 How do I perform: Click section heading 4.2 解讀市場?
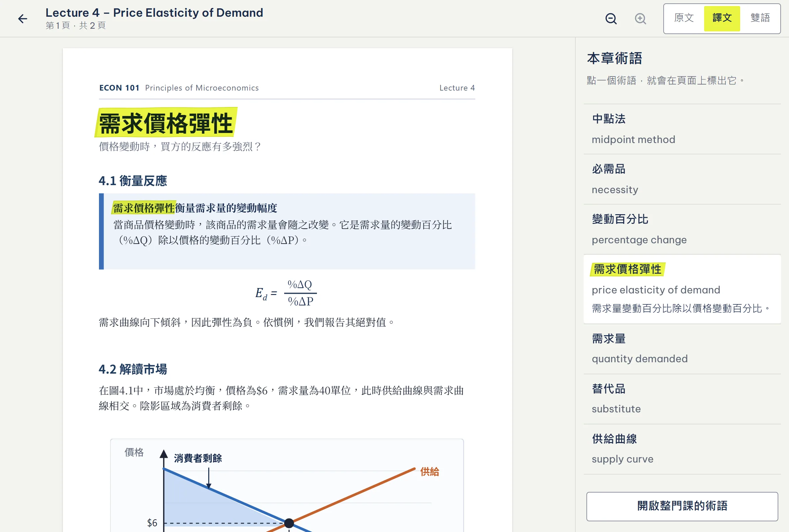tap(133, 369)
